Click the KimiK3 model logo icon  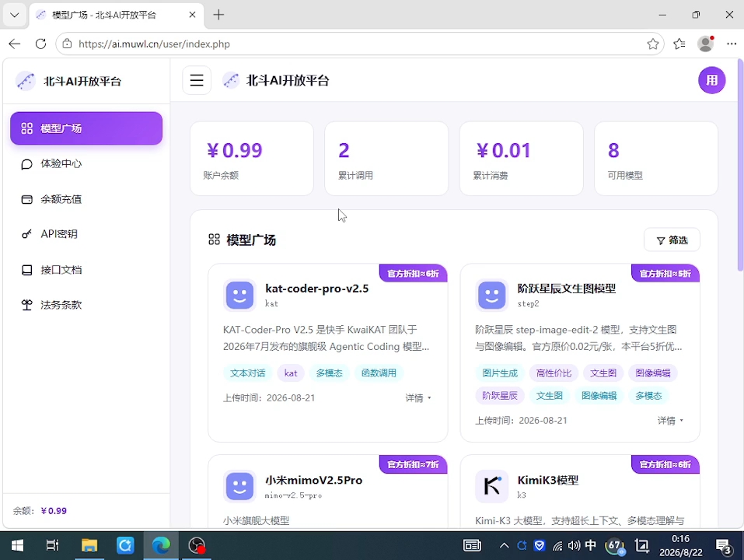pos(491,486)
